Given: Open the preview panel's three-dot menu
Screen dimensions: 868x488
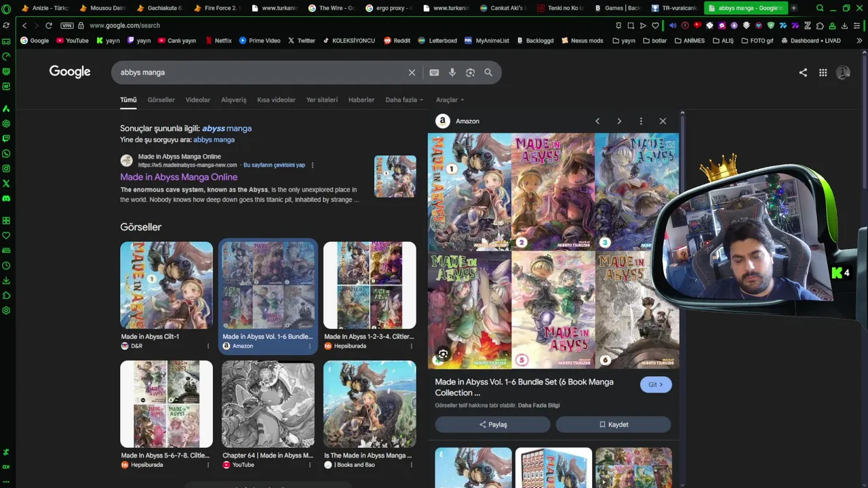Looking at the screenshot, I should pos(641,121).
